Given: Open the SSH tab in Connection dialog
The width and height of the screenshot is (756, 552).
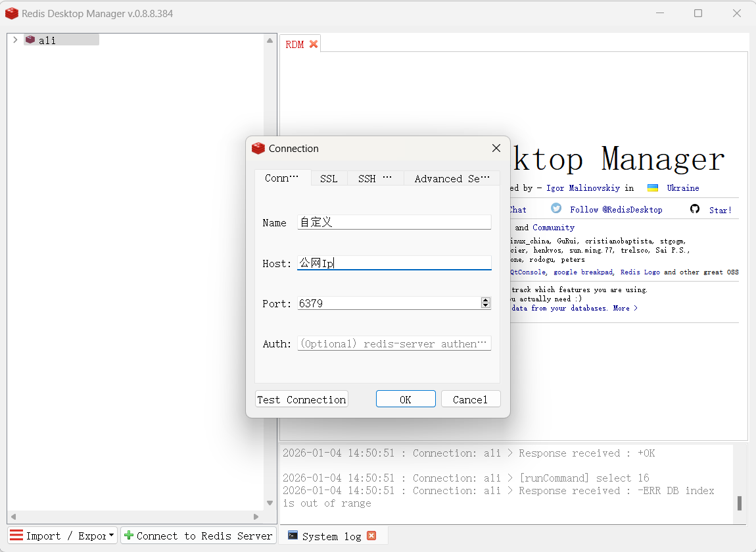Looking at the screenshot, I should 375,178.
